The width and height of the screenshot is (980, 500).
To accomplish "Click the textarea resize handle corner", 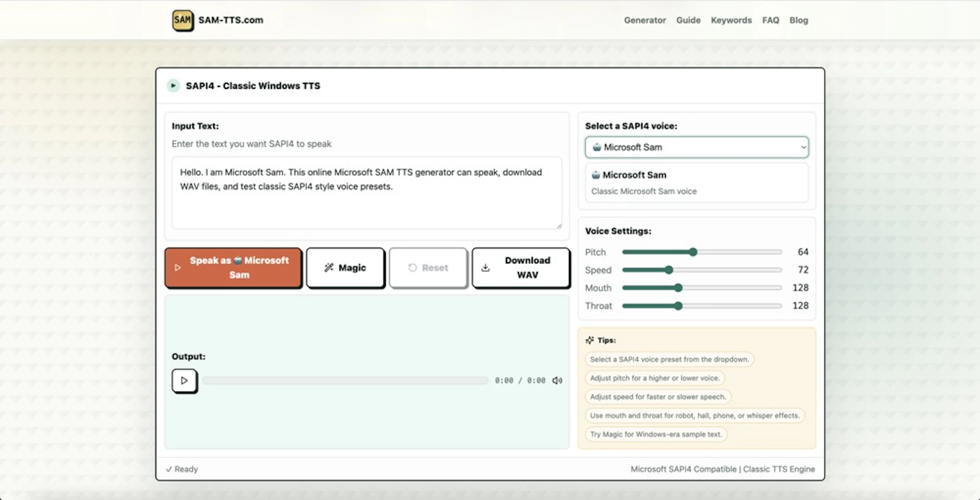I will click(x=559, y=225).
